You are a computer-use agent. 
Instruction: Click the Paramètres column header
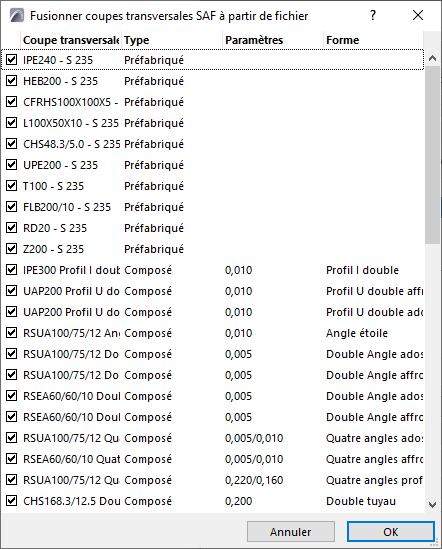273,40
